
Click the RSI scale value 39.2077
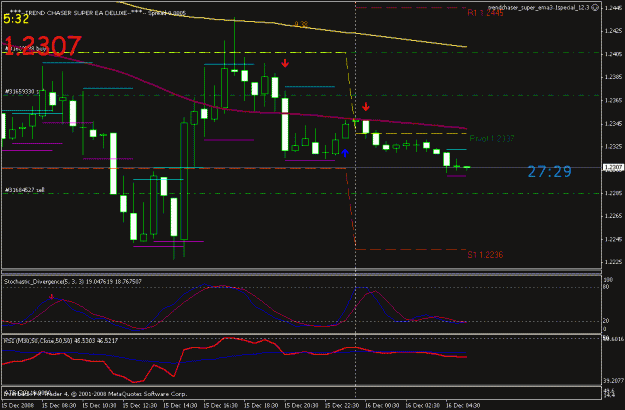click(x=613, y=381)
